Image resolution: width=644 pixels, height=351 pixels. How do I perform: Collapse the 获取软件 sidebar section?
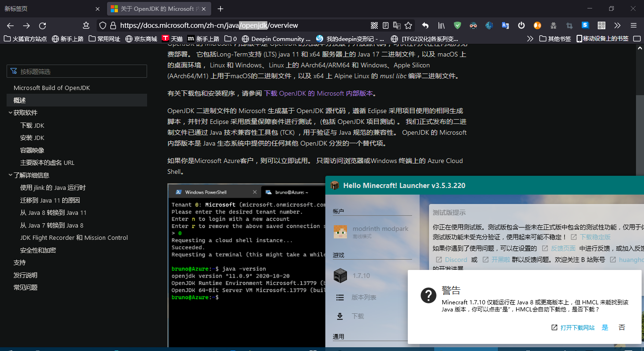click(10, 113)
